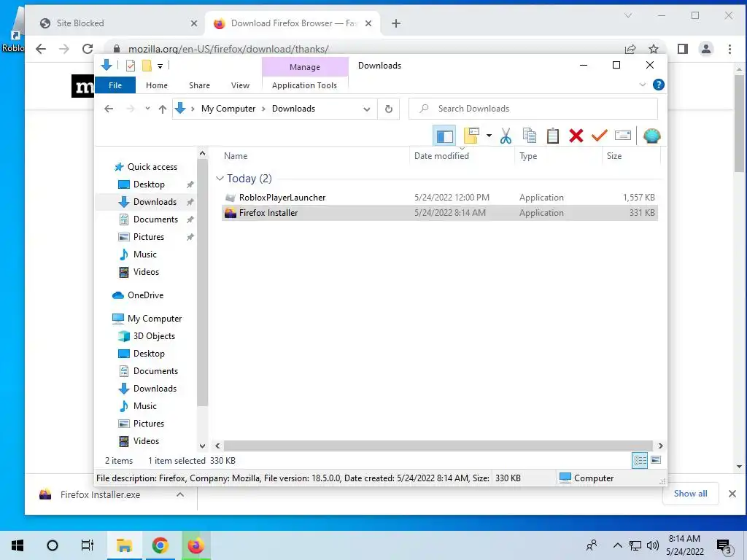Click the New folder sticky-note icon

[471, 136]
